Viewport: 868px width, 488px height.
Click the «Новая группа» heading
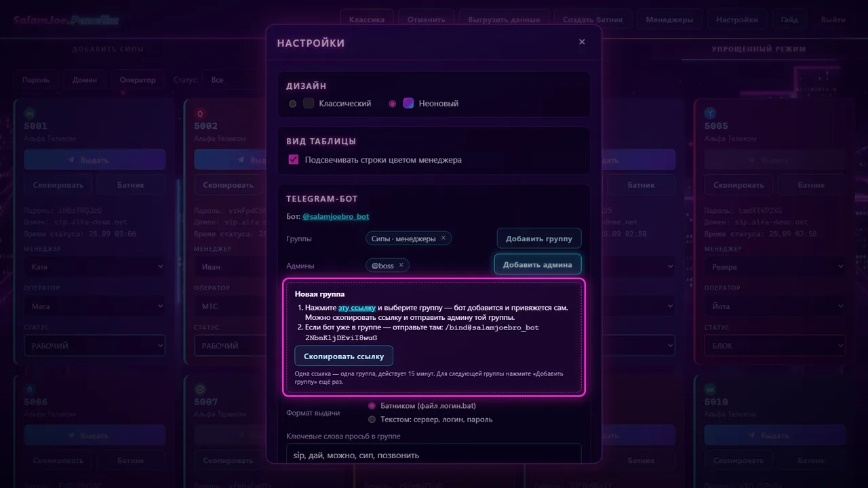[319, 294]
